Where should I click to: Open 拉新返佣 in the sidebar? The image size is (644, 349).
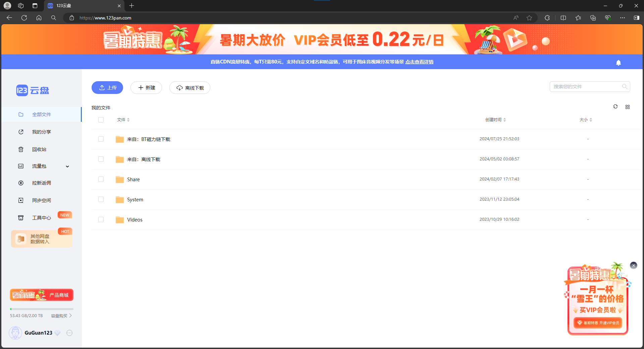pyautogui.click(x=41, y=183)
